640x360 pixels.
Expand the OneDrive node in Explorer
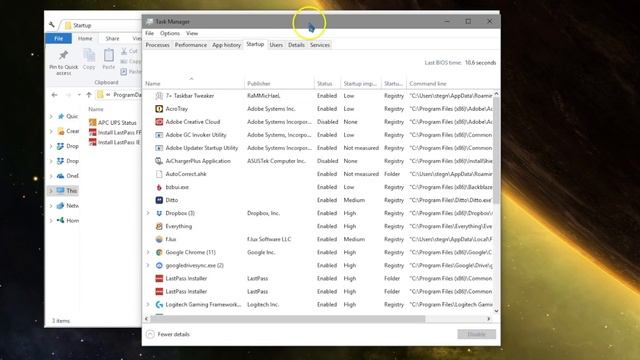pos(51,176)
